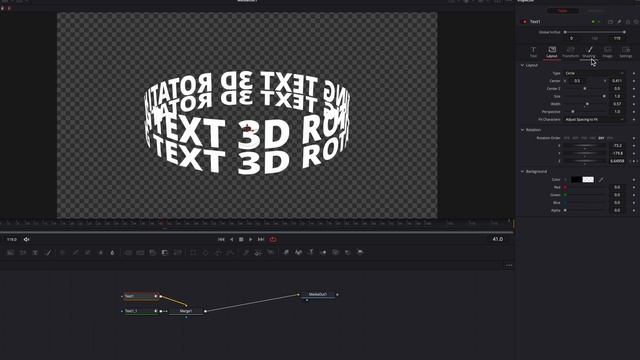
Task: Add a Brightness Contrast node
Action: pyautogui.click(x=100, y=253)
